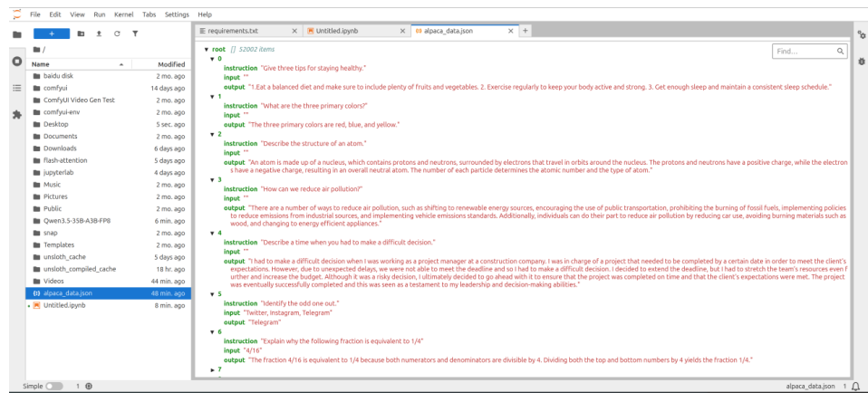868x402 pixels.
Task: Show the Table of Contents panel
Action: 17,87
